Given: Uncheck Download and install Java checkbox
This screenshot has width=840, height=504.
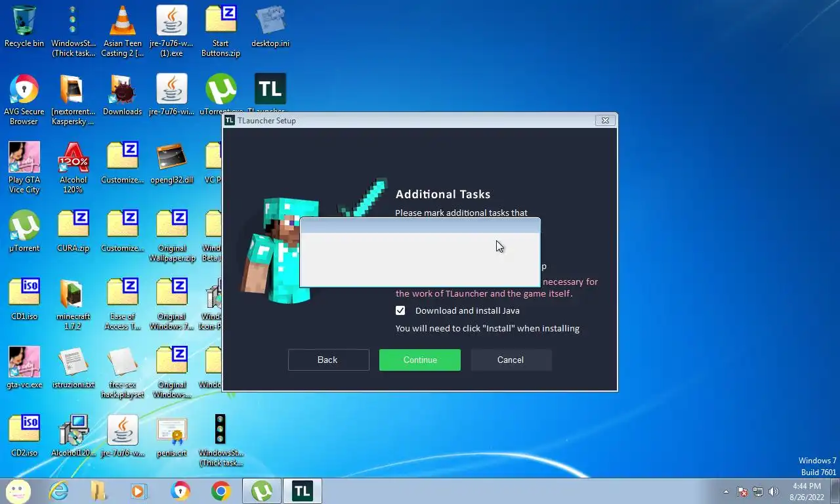Looking at the screenshot, I should click(400, 310).
